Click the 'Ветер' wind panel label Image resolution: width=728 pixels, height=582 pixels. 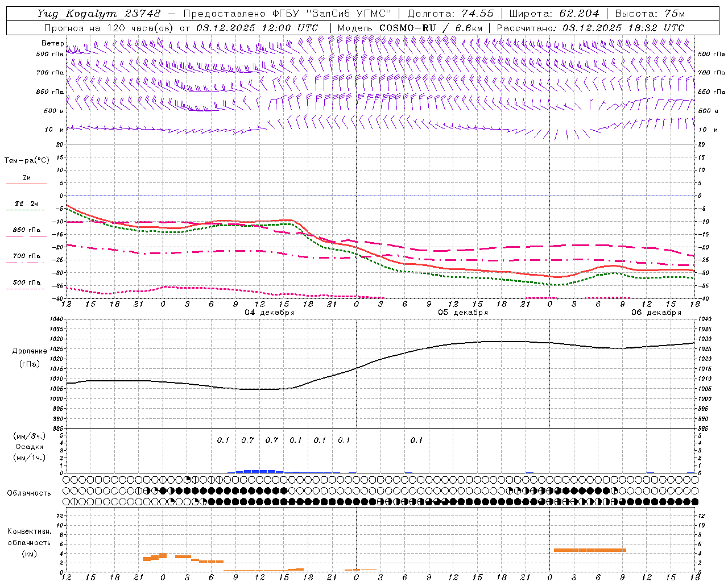pos(52,43)
